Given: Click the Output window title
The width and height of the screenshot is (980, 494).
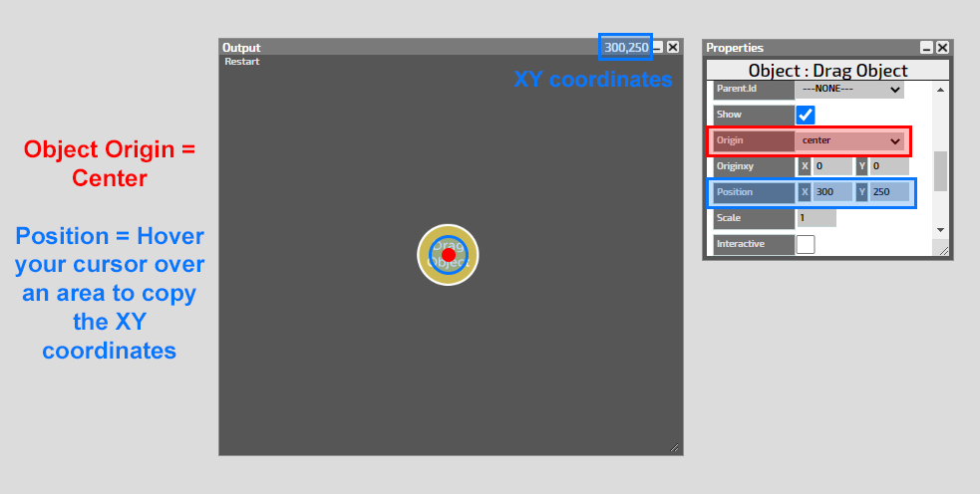Looking at the screenshot, I should tap(241, 48).
